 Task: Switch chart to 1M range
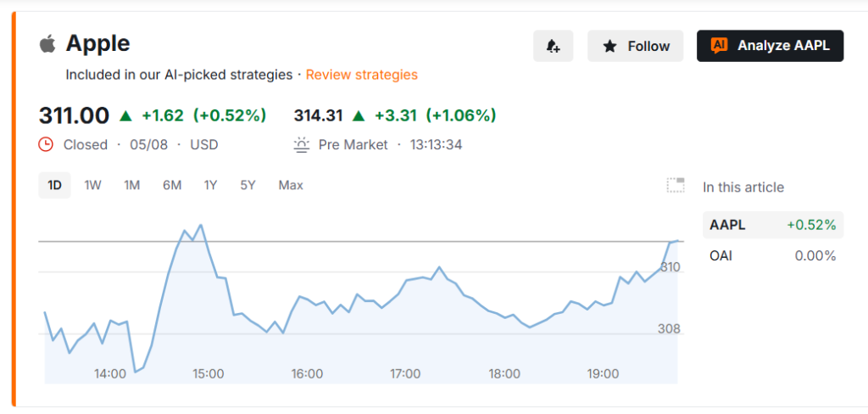pos(131,185)
